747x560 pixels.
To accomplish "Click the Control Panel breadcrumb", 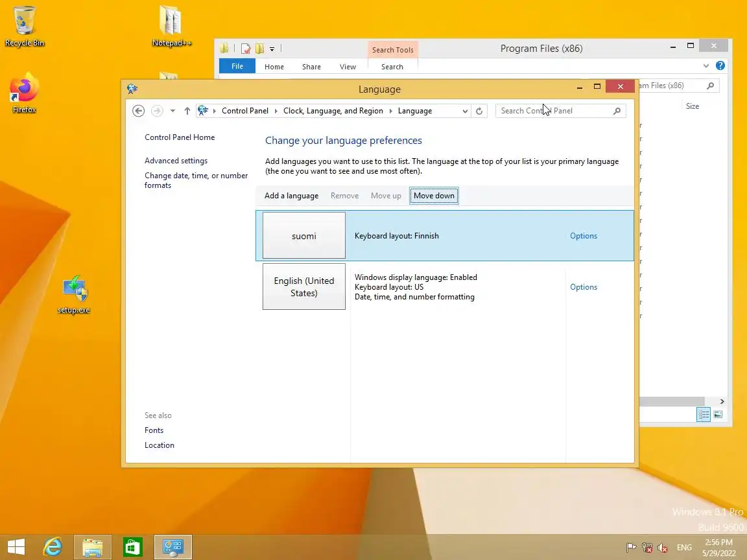I will point(245,111).
